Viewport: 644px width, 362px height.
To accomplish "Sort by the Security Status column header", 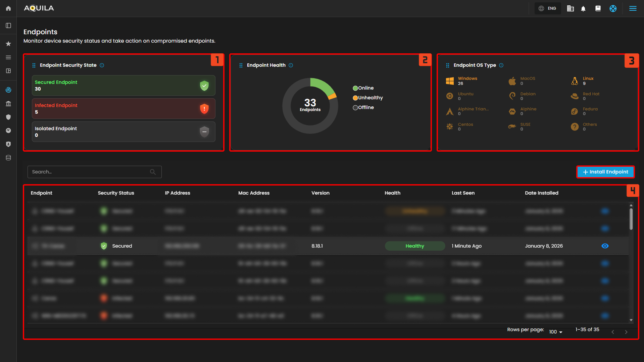I will (116, 193).
